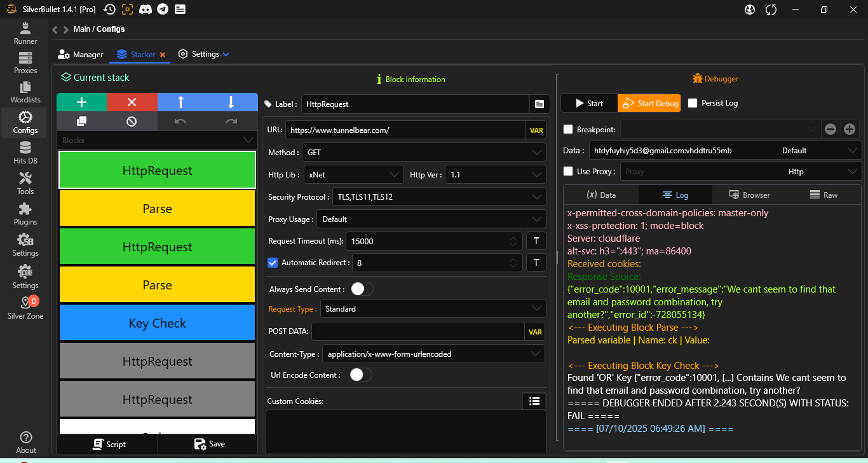Move selected block up with arrow
This screenshot has height=463, width=868.
[181, 102]
